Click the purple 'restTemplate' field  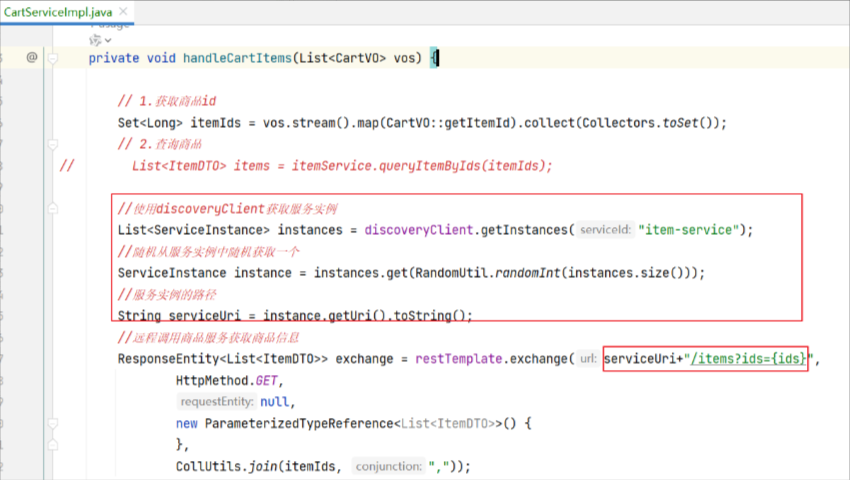coord(459,359)
